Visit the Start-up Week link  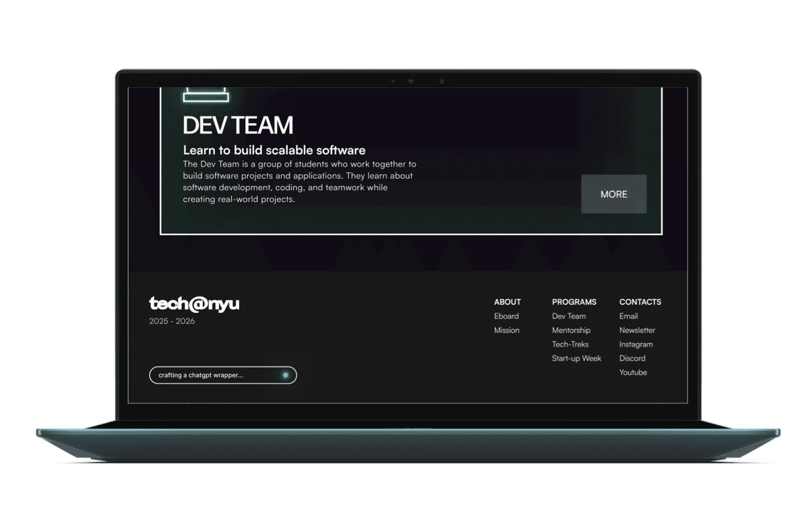click(x=577, y=358)
